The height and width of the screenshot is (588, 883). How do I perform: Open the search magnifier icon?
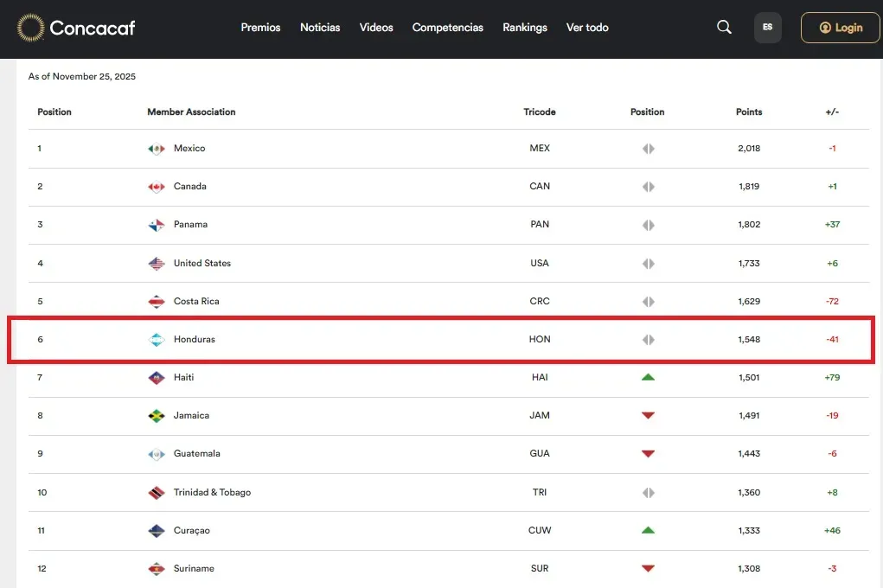tap(724, 28)
